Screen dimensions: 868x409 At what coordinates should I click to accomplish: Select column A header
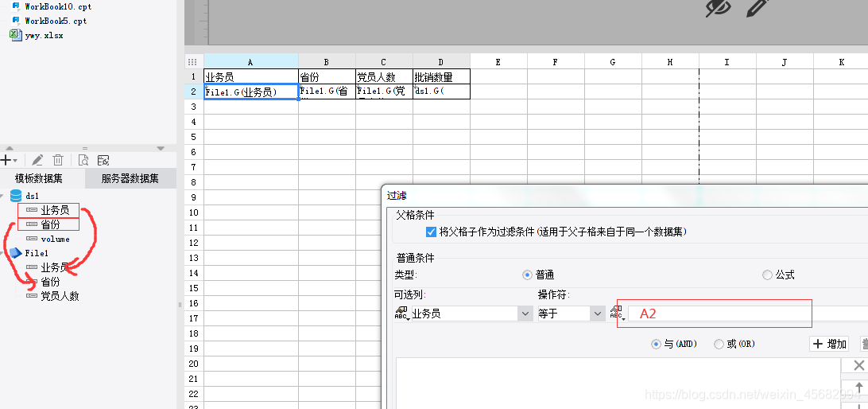pos(250,62)
